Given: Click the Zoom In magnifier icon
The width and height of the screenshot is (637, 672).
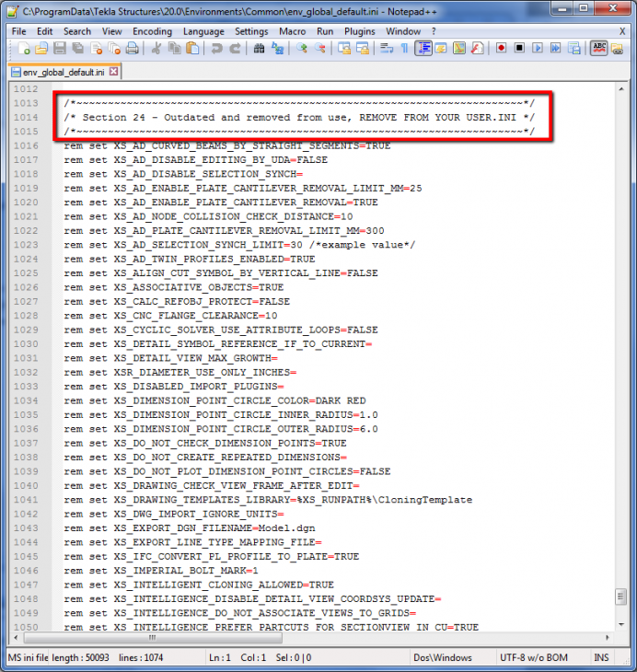Looking at the screenshot, I should [301, 49].
